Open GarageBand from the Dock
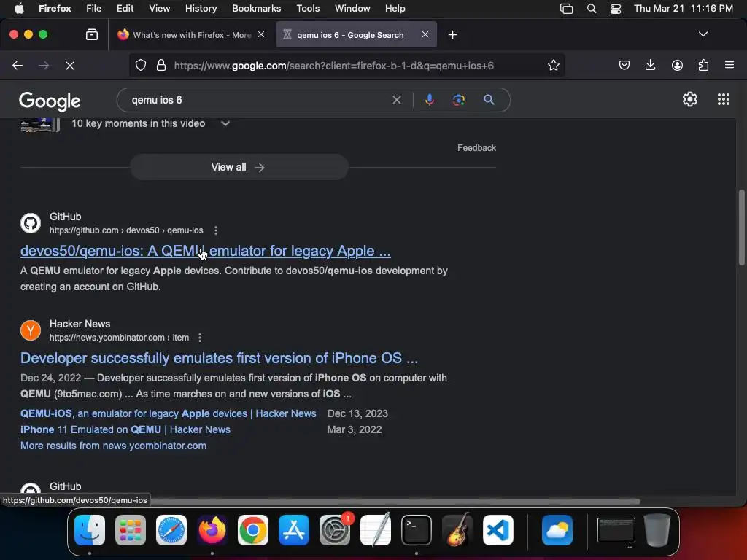The width and height of the screenshot is (747, 560). pyautogui.click(x=457, y=530)
